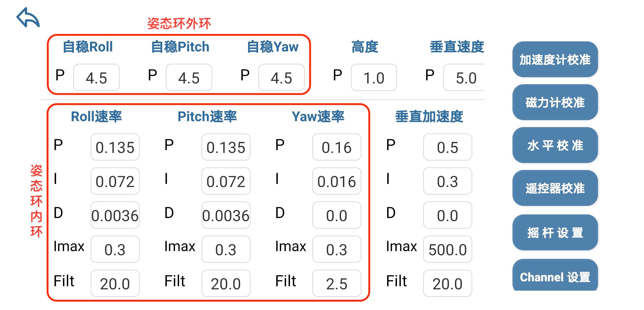Select the 高度 P input field
Viewport: 644px width, 310px height.
coord(374,78)
